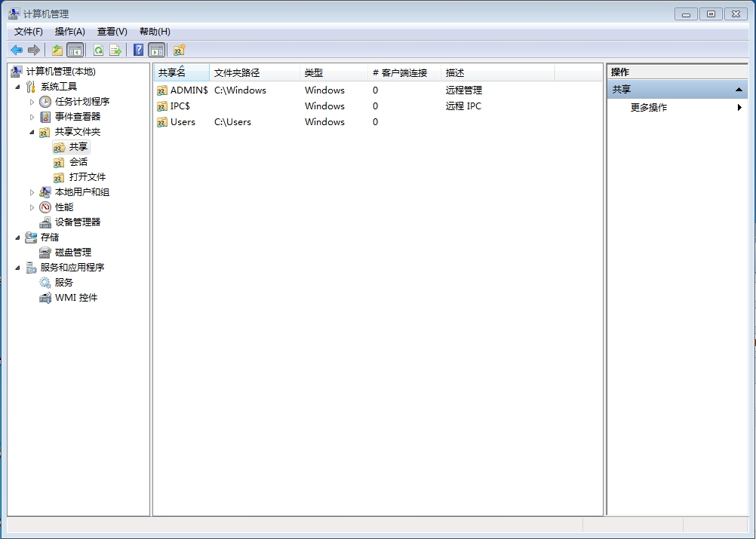Click the Up one level toolbar icon

point(57,50)
